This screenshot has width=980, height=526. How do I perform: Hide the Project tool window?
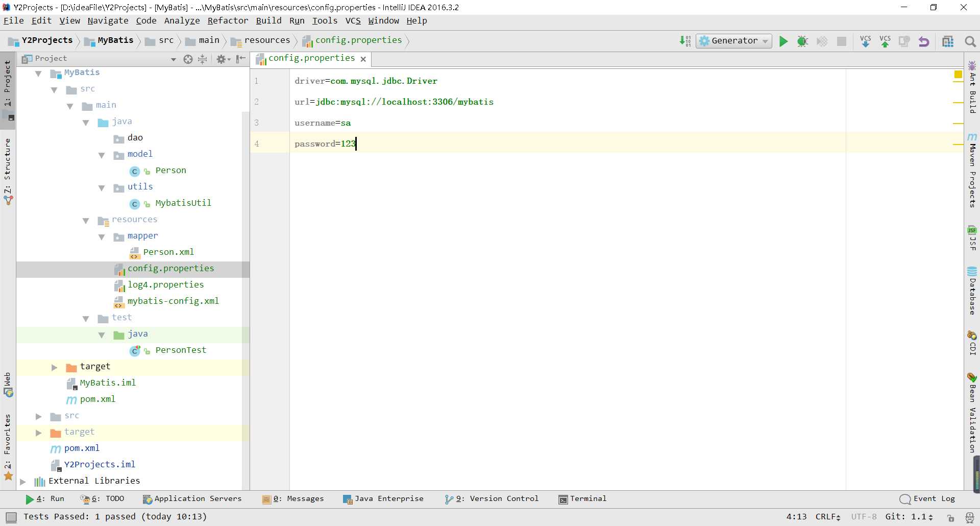pyautogui.click(x=241, y=59)
